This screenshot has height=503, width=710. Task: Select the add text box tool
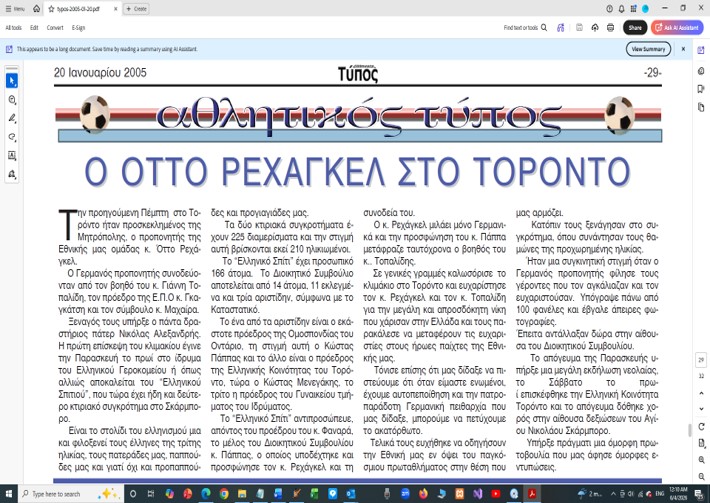tap(12, 156)
